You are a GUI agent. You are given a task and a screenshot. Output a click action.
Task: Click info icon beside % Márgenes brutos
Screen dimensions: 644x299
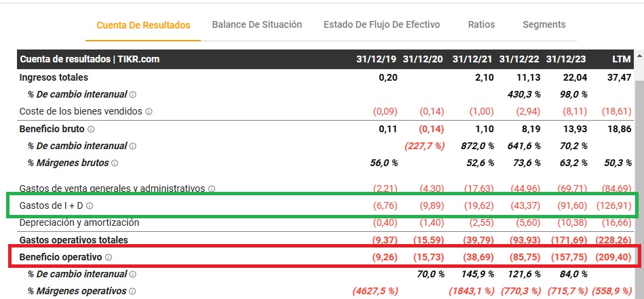point(115,163)
